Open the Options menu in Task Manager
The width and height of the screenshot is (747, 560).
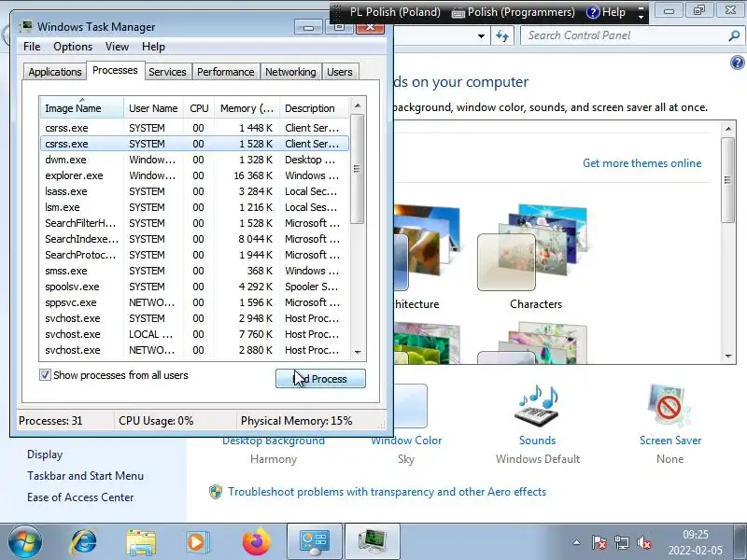tap(73, 47)
